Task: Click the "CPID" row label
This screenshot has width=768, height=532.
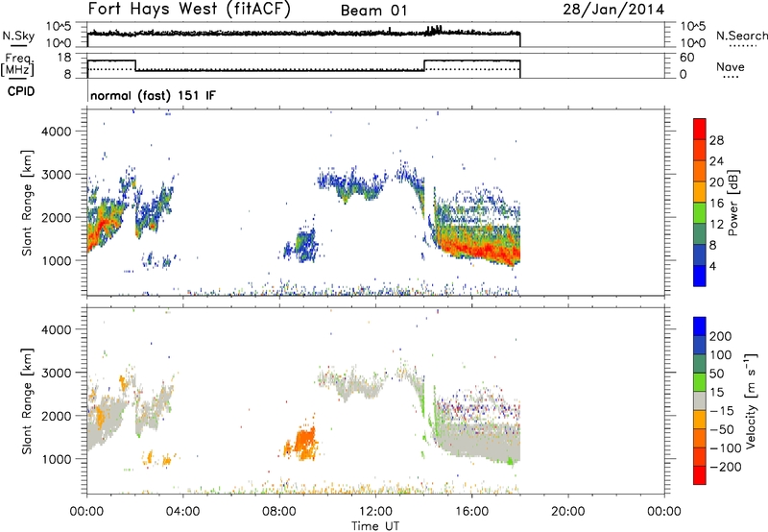Action: [x=21, y=91]
